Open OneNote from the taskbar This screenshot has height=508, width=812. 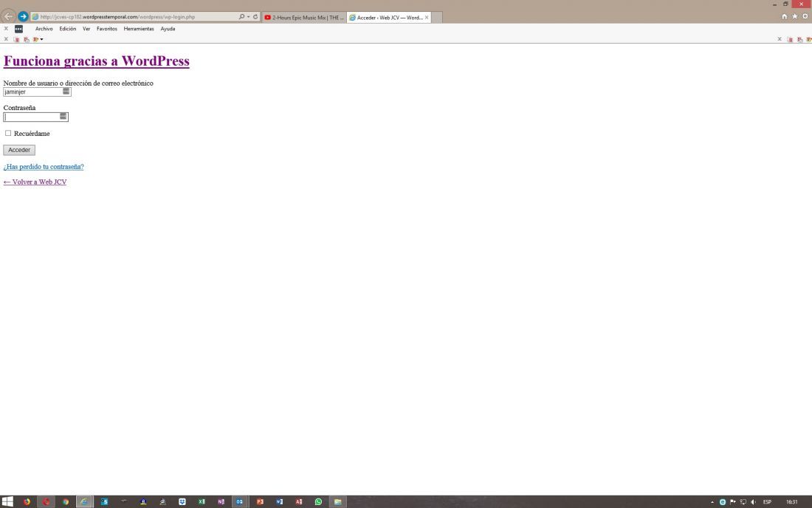coord(221,501)
